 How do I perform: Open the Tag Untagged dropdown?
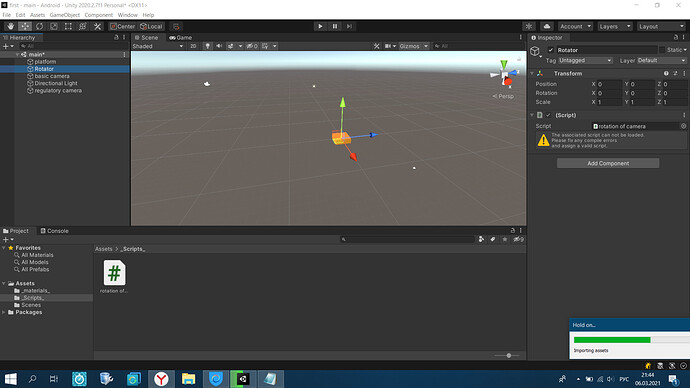click(x=585, y=61)
